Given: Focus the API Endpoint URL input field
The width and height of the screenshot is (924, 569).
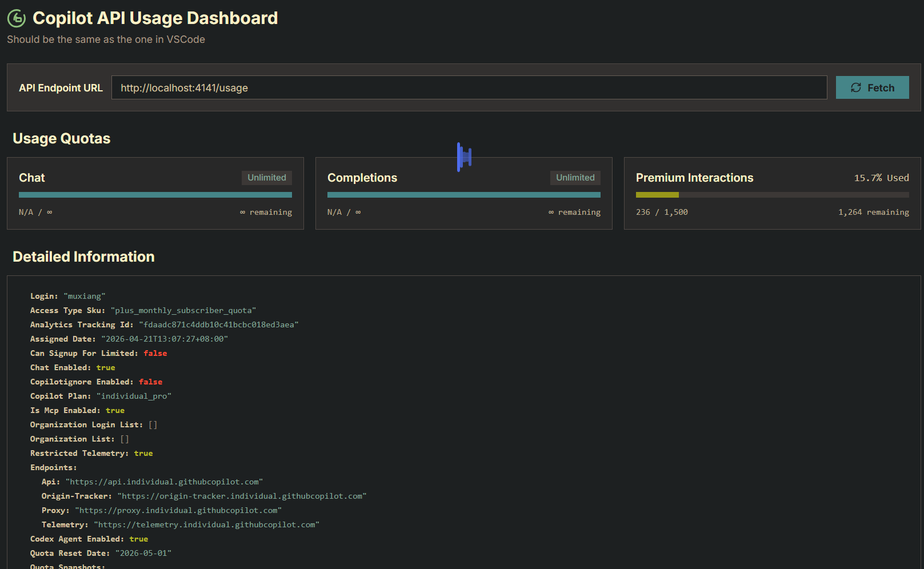Looking at the screenshot, I should pos(469,87).
